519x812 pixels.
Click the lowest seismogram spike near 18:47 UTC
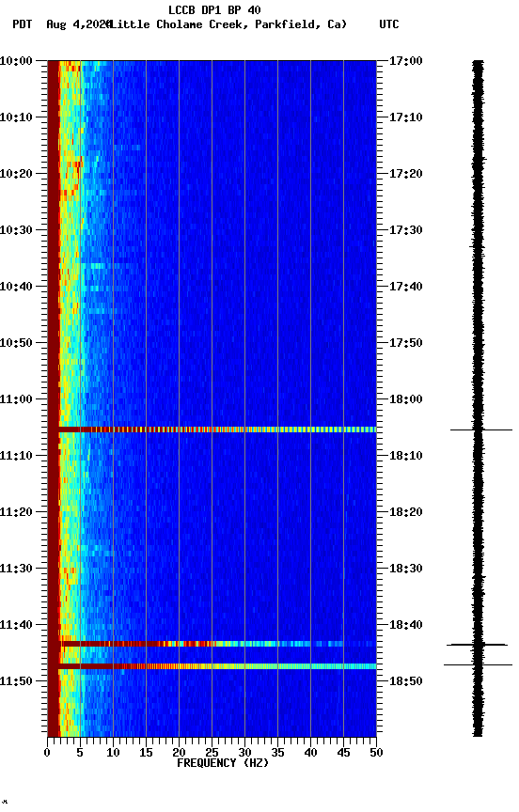478,665
